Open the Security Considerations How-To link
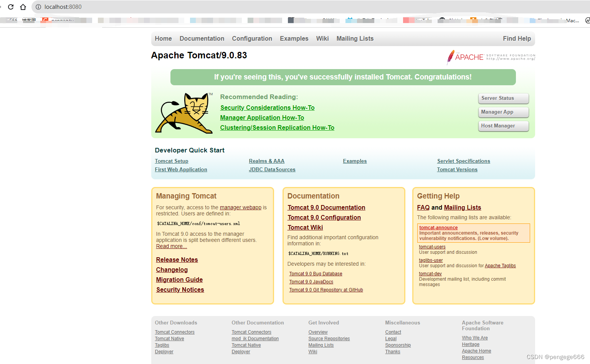The width and height of the screenshot is (590, 364). coord(267,108)
